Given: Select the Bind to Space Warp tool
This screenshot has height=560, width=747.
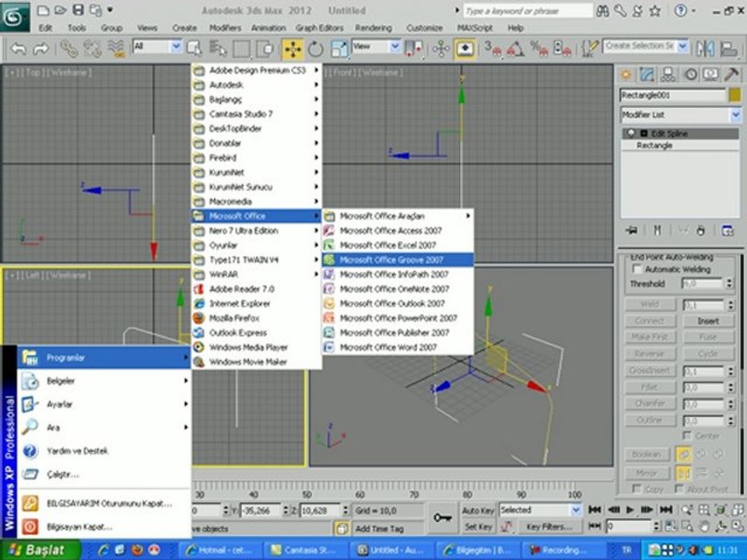Looking at the screenshot, I should (116, 48).
